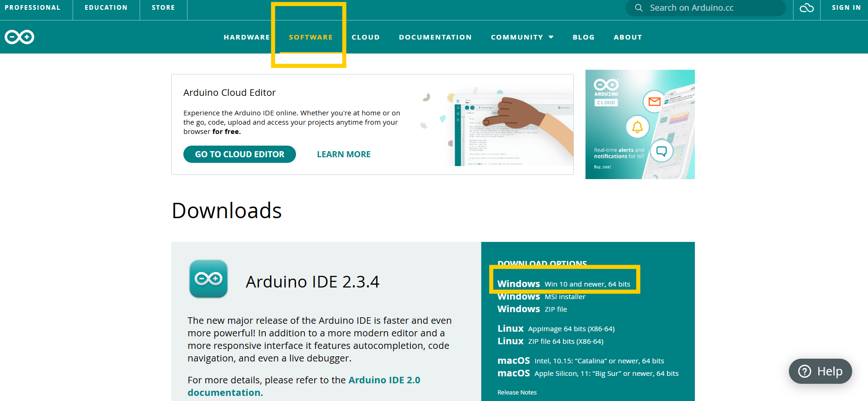Open the Arduino Cloud icon in top bar
Image resolution: width=868 pixels, height=401 pixels.
807,8
